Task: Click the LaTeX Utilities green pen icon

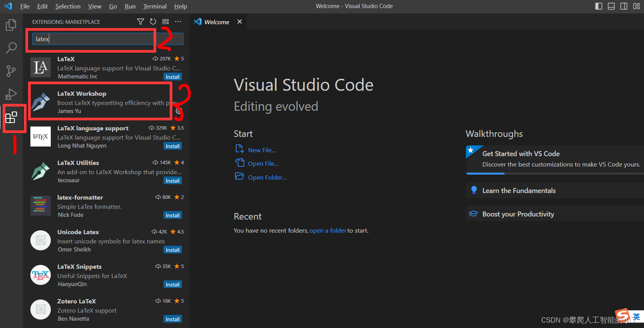Action: click(x=41, y=171)
